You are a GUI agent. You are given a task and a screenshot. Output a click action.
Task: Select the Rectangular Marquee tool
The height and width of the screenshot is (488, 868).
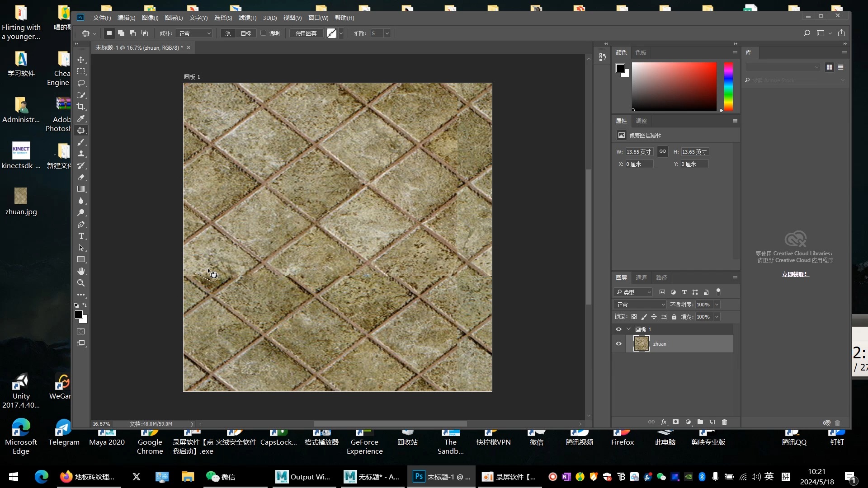[x=81, y=71]
